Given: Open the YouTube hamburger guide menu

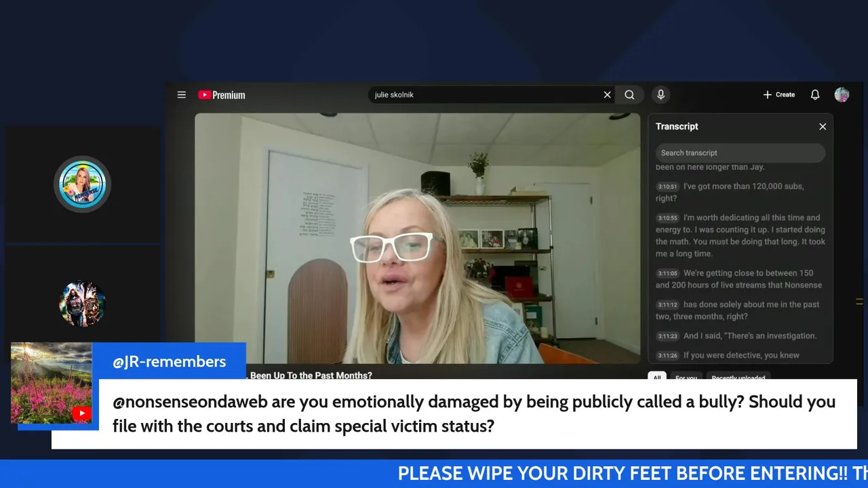Looking at the screenshot, I should (x=182, y=95).
